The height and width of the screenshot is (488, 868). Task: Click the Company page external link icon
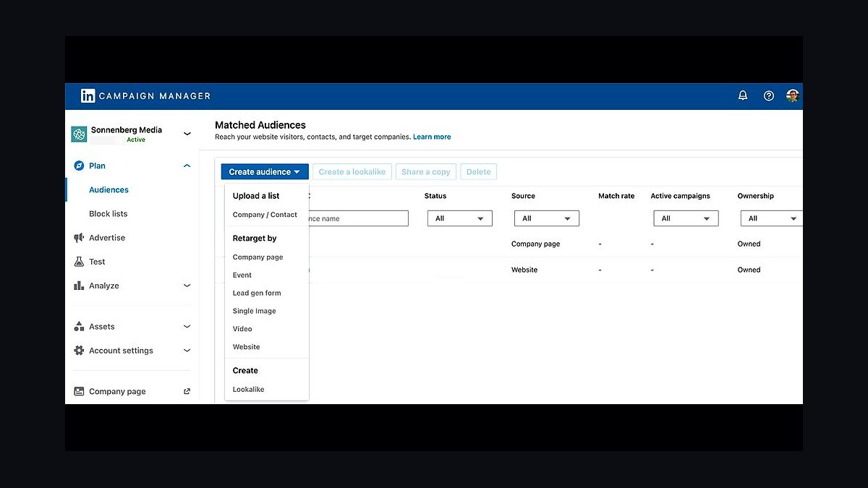tap(187, 392)
